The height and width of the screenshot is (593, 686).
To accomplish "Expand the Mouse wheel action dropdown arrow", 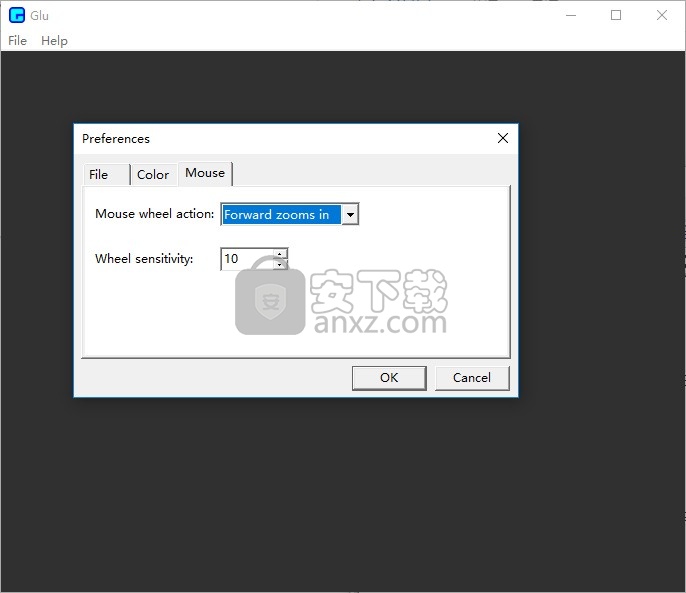I will (x=350, y=215).
